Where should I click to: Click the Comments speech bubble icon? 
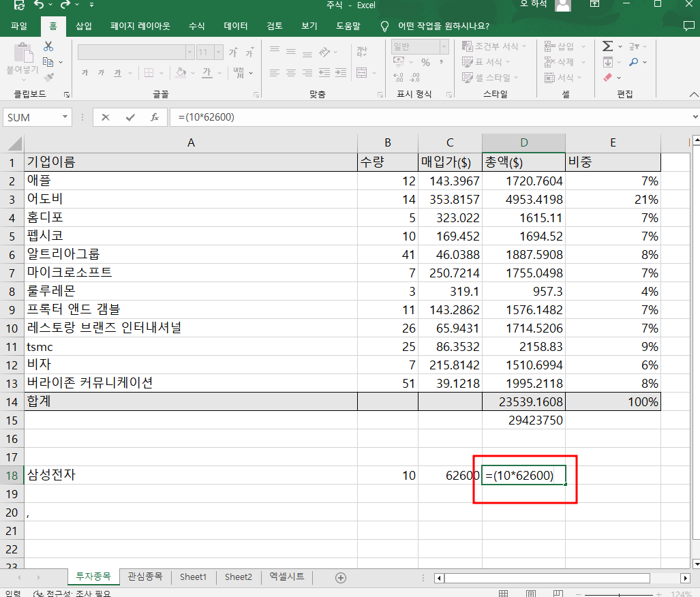point(689,26)
